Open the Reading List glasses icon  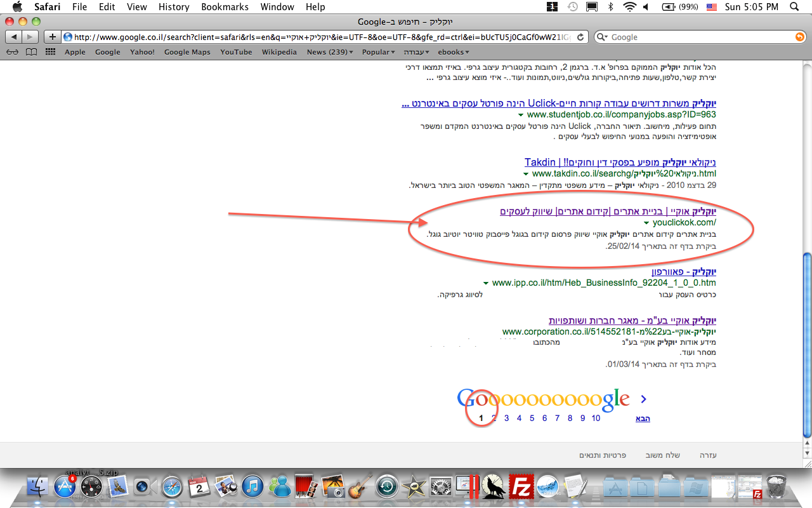[x=12, y=52]
